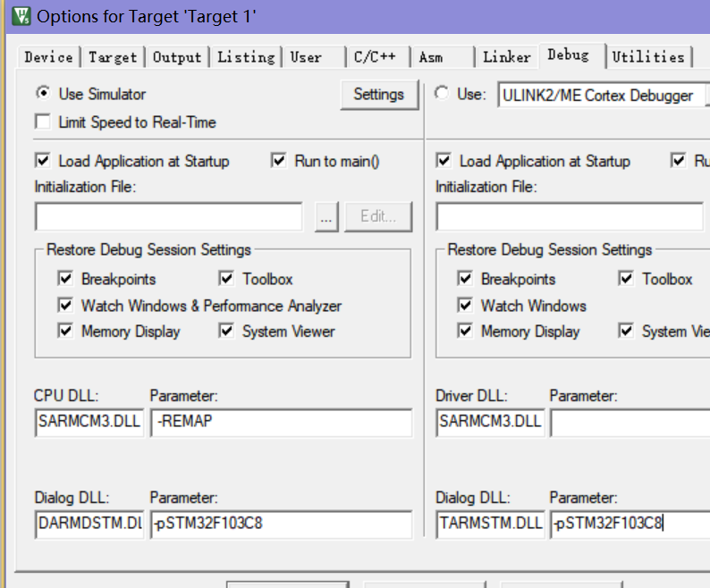Toggle hardware Memory Display checkbox
The height and width of the screenshot is (588, 710).
click(466, 331)
